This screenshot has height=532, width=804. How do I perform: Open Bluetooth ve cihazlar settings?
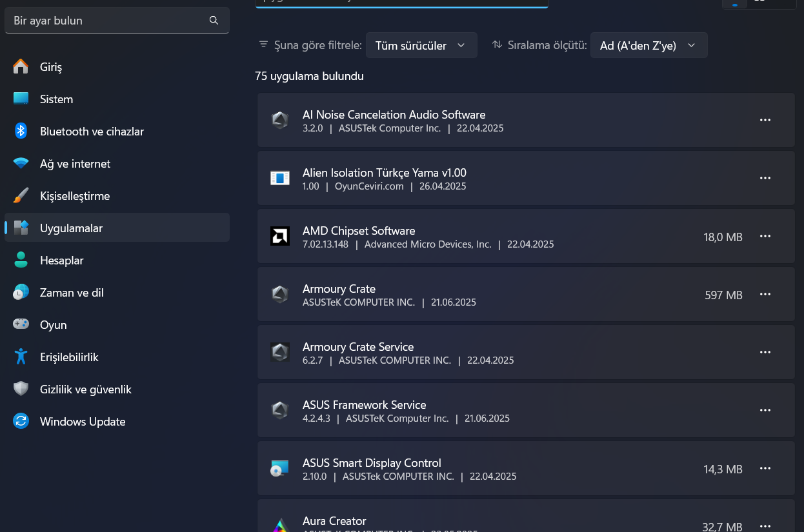[x=117, y=131]
